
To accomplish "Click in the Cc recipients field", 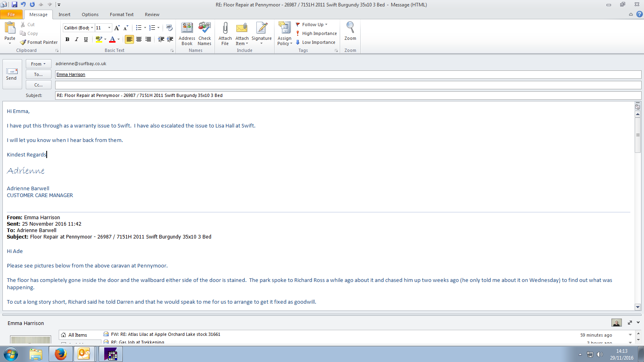I will pos(348,85).
